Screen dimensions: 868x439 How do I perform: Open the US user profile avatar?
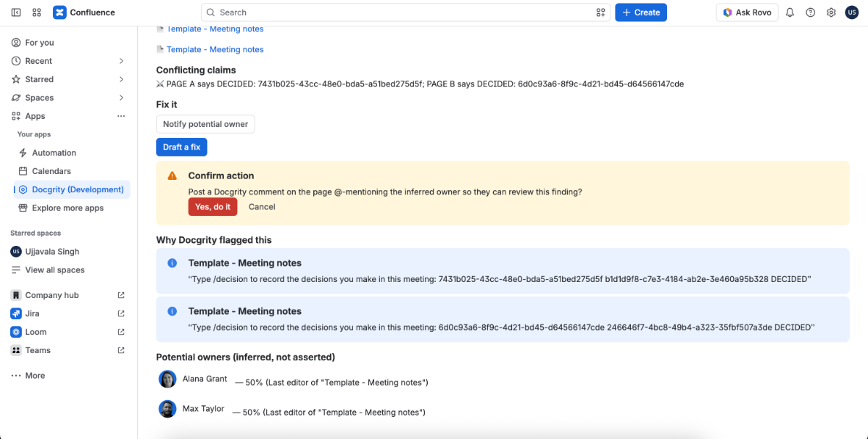pos(851,12)
